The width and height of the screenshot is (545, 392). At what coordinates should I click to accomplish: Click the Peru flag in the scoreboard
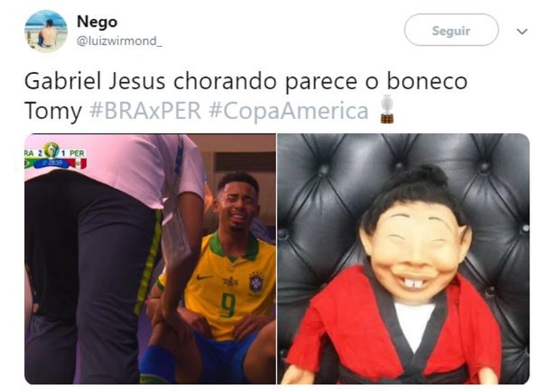[79, 163]
